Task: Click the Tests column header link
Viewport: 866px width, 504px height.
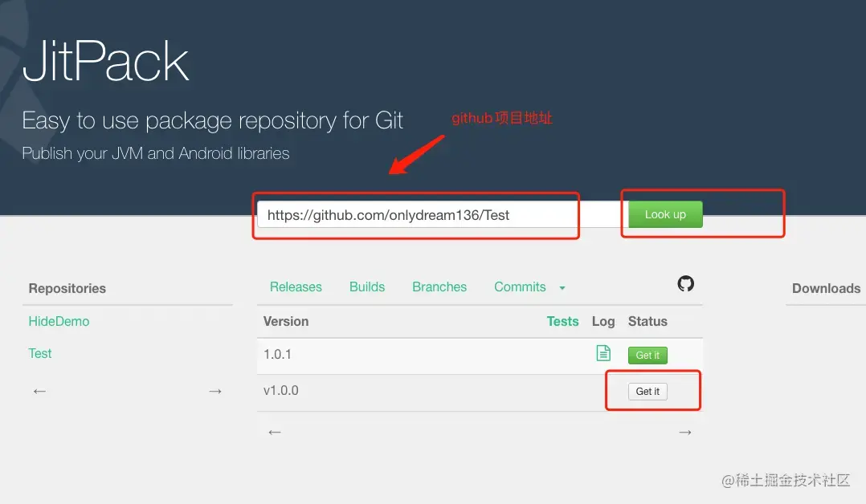Action: (562, 321)
